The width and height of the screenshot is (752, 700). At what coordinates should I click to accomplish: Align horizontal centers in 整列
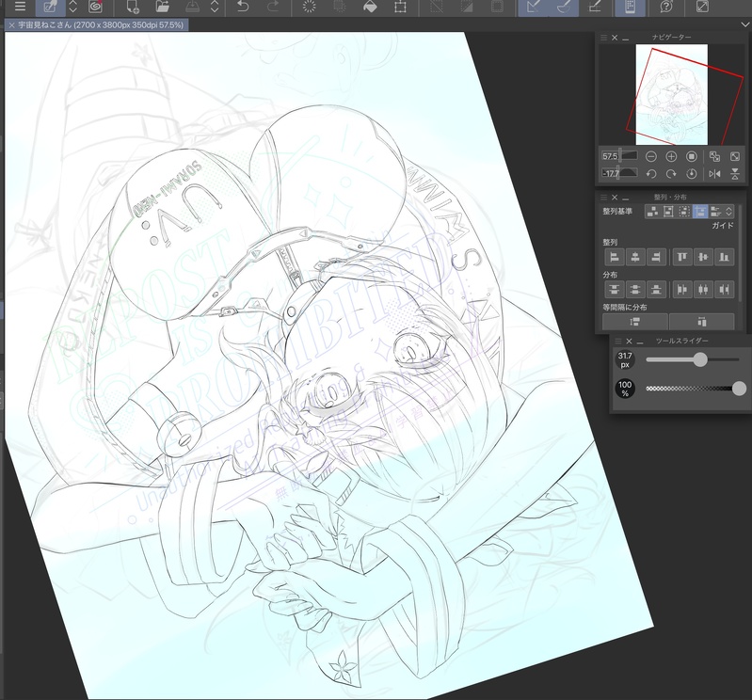635,258
